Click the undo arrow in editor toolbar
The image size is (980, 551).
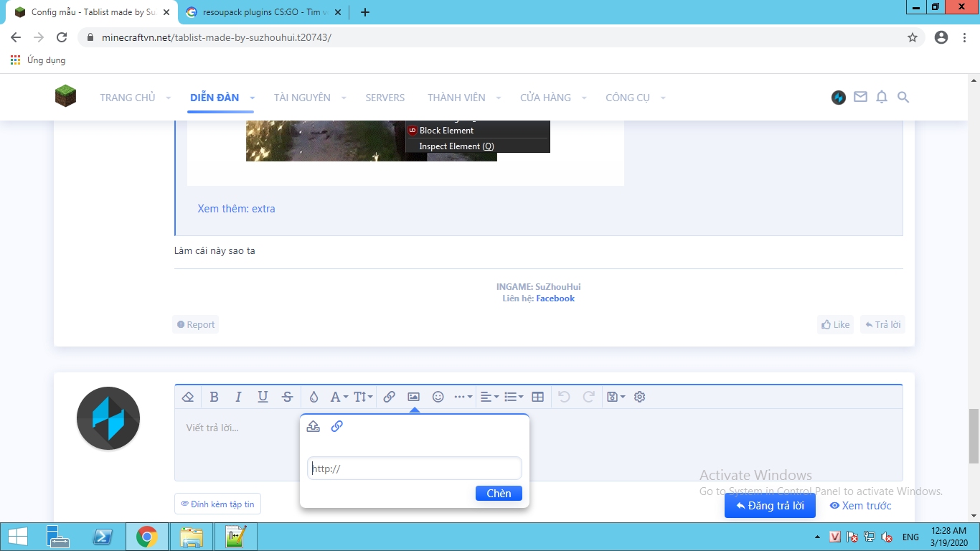tap(564, 397)
